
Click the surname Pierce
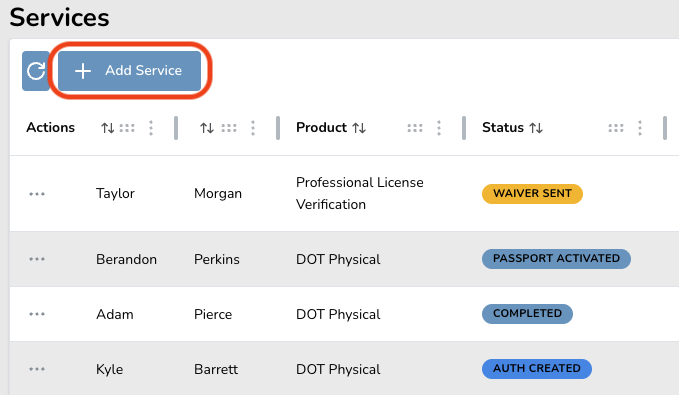213,314
